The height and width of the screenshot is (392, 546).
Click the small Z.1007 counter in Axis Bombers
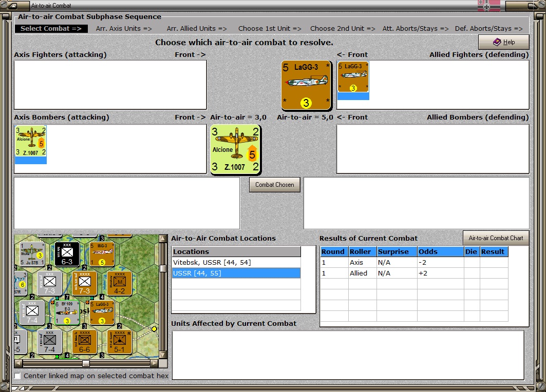pos(31,141)
